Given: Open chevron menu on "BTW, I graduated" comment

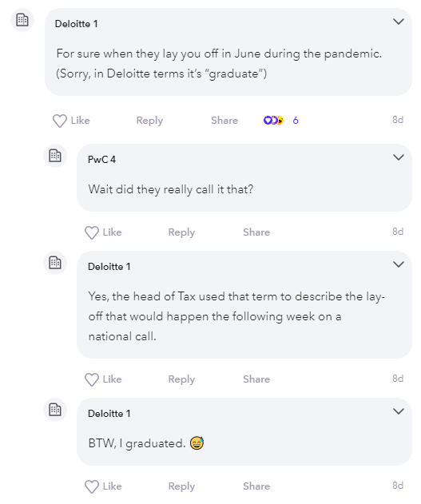Looking at the screenshot, I should coord(399,411).
